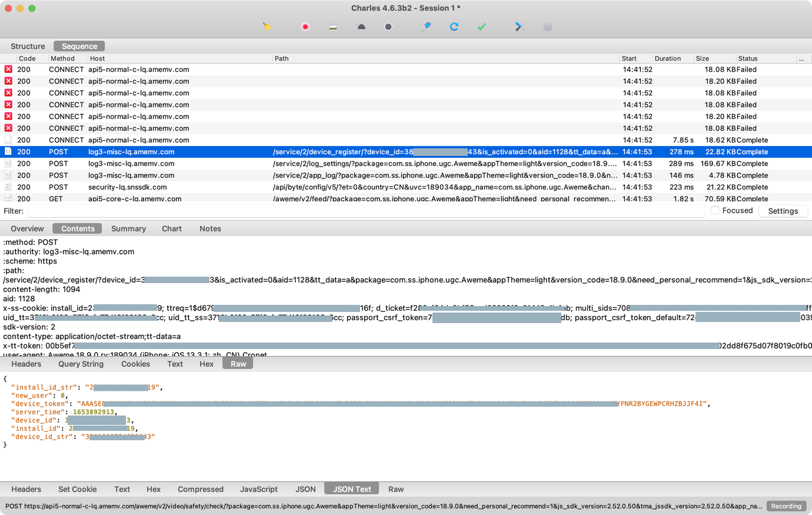
Task: Open the Overview tab
Action: pos(27,228)
